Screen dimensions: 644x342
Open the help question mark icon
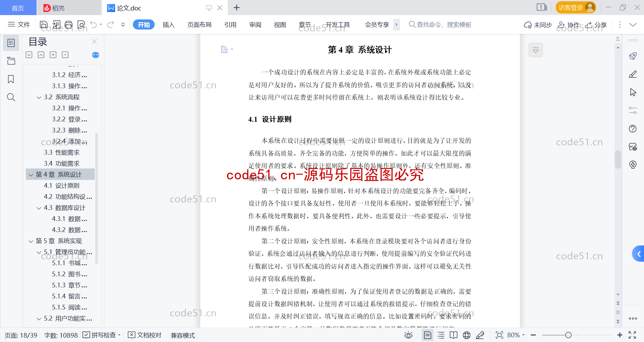click(x=633, y=128)
